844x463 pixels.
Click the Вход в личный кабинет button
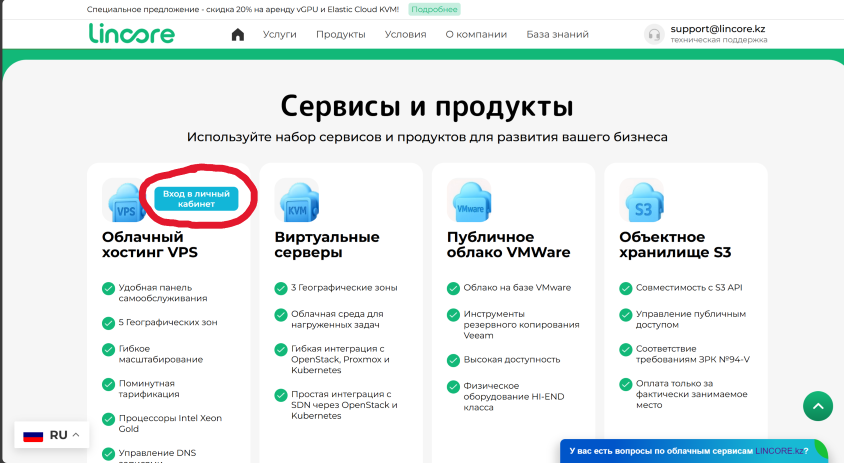(196, 198)
